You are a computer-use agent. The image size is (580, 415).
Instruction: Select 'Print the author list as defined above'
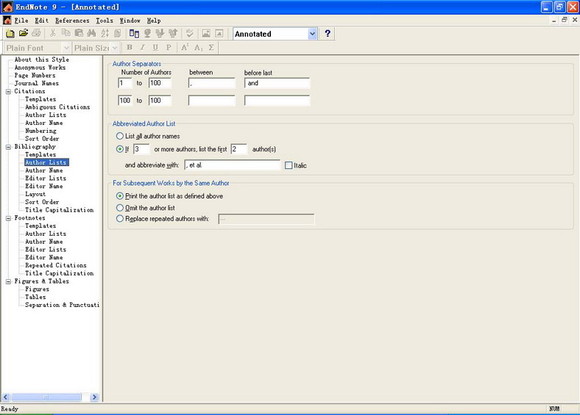tap(119, 196)
